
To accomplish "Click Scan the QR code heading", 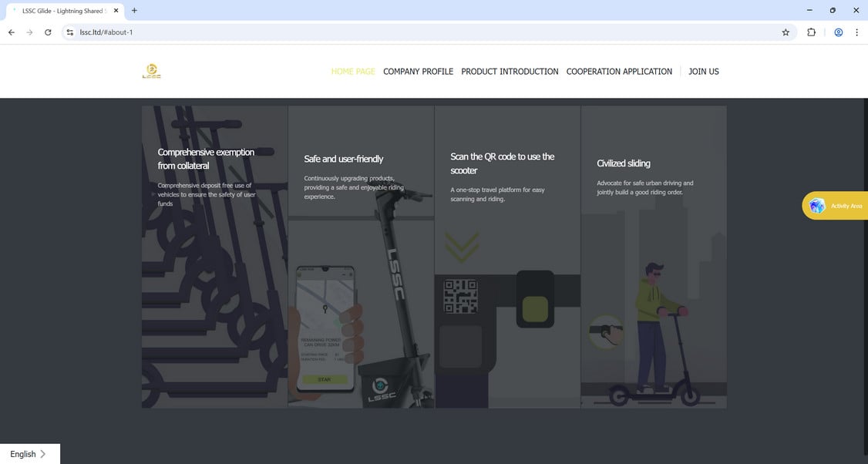I will click(x=502, y=163).
